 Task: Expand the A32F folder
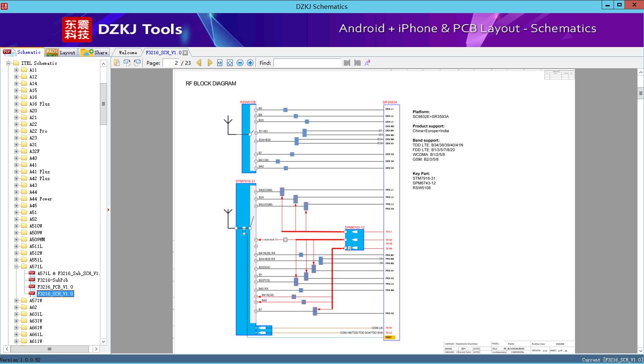coord(16,151)
